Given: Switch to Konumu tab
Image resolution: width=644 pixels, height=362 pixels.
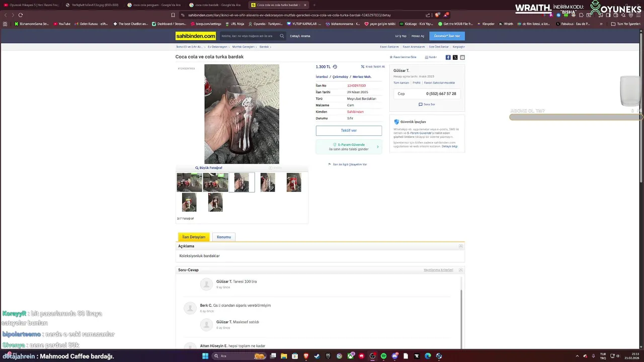Looking at the screenshot, I should [224, 237].
